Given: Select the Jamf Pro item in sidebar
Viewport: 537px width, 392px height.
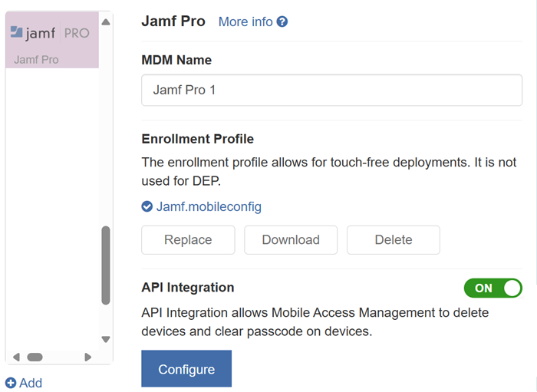Looking at the screenshot, I should [52, 40].
